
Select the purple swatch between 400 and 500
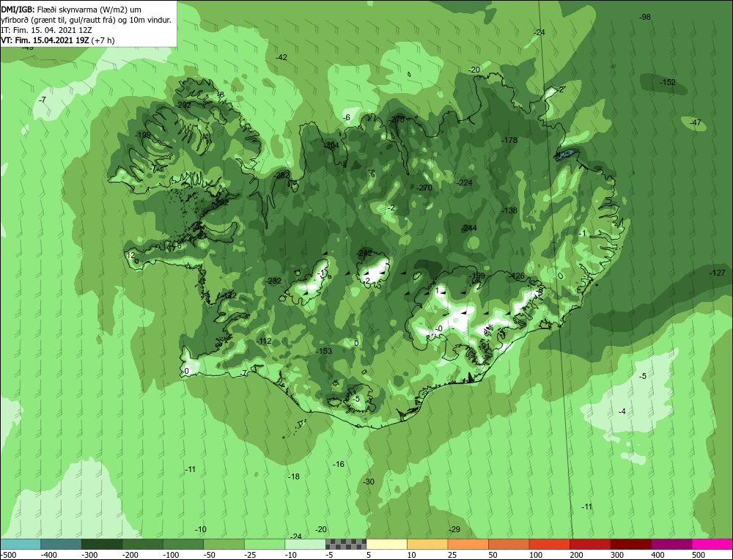click(671, 544)
